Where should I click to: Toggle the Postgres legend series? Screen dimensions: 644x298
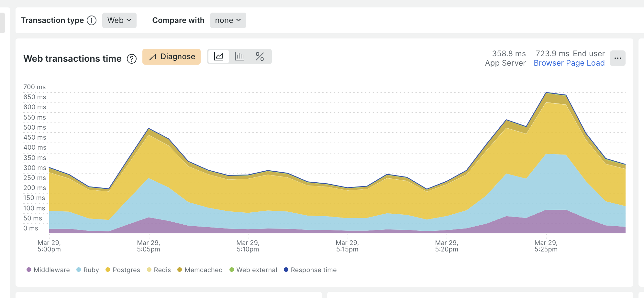coord(123,270)
